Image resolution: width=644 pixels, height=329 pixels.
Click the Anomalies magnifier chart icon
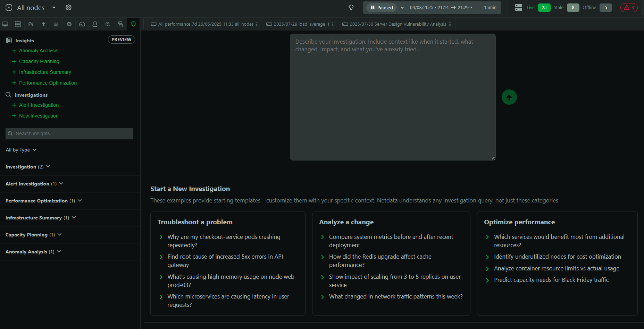coord(108,24)
